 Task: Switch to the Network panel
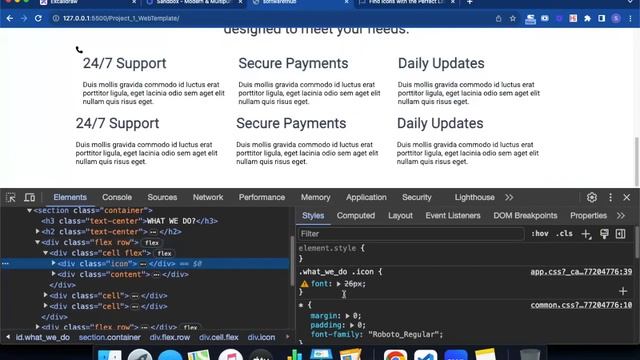coord(208,198)
